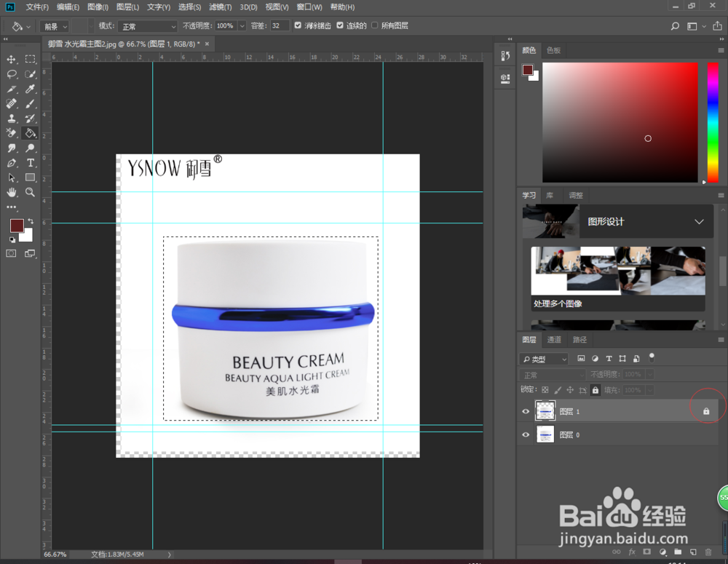
Task: Select the Move tool
Action: [x=12, y=60]
